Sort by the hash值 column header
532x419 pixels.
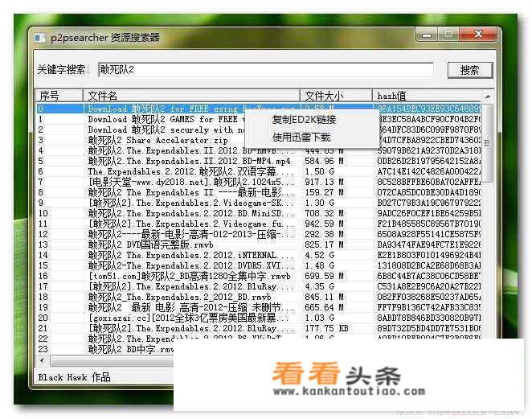coord(427,96)
